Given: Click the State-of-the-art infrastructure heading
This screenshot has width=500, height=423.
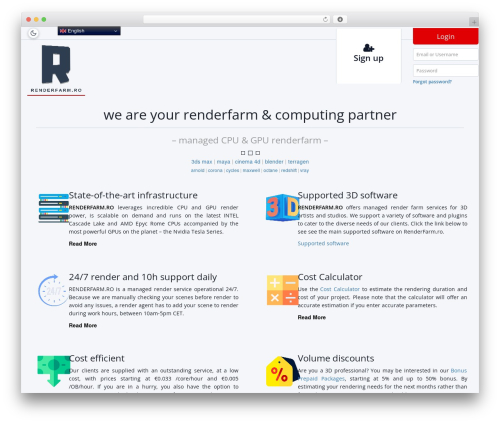Looking at the screenshot, I should pyautogui.click(x=133, y=195).
